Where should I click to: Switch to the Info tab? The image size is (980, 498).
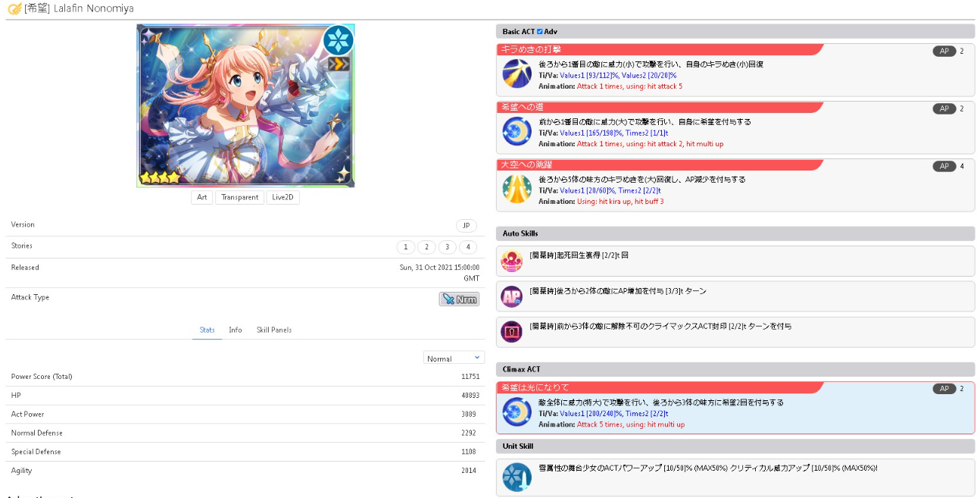point(236,330)
